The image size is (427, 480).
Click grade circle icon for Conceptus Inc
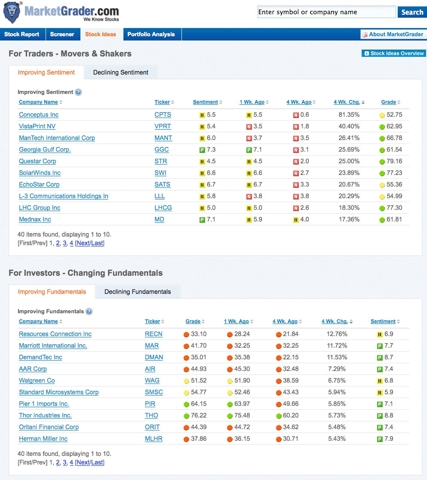pyautogui.click(x=382, y=115)
